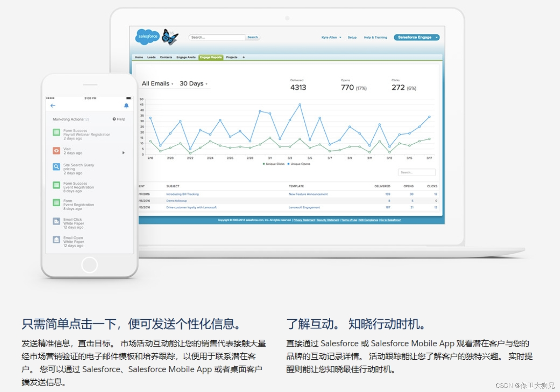Sort by the OPENS column header
Viewport: 560px width, 392px height.
pyautogui.click(x=408, y=186)
